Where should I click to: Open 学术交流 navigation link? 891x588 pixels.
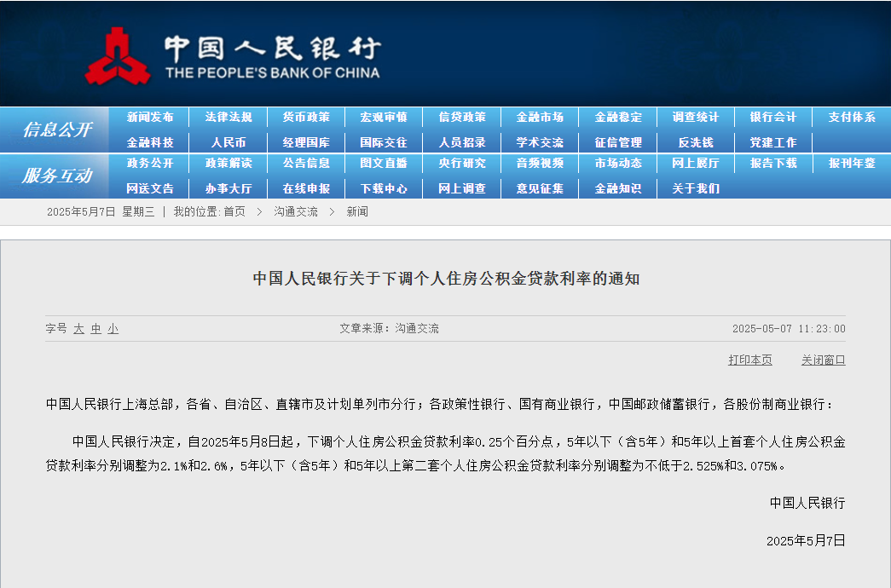tap(540, 142)
